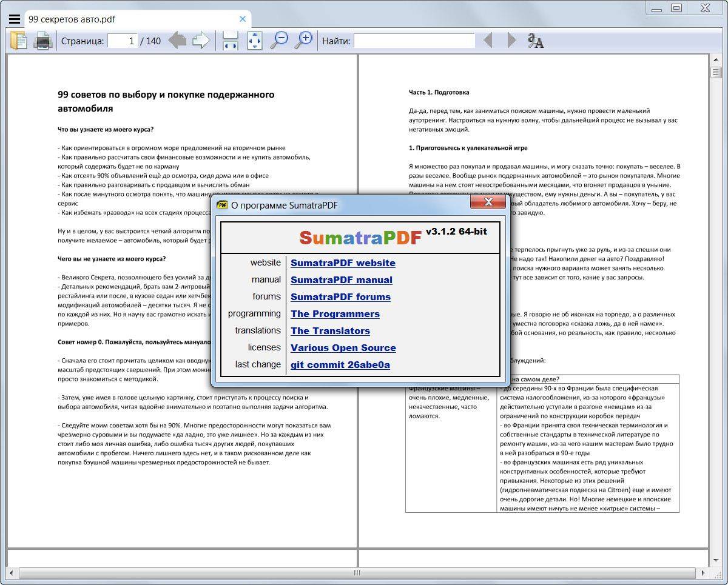This screenshot has height=585, width=728.
Task: Go to next page arrow
Action: (x=201, y=41)
